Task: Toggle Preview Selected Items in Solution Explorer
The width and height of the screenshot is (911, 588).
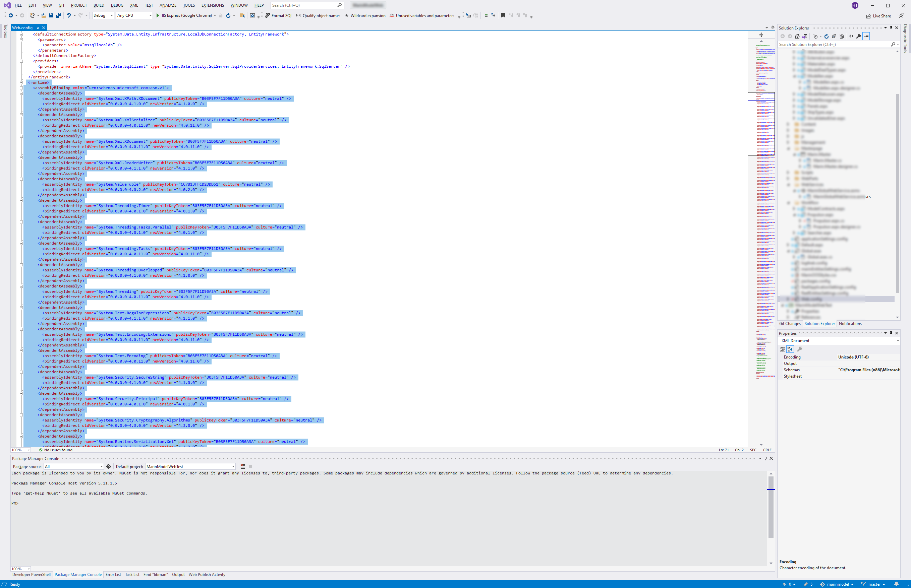Action: pyautogui.click(x=866, y=36)
